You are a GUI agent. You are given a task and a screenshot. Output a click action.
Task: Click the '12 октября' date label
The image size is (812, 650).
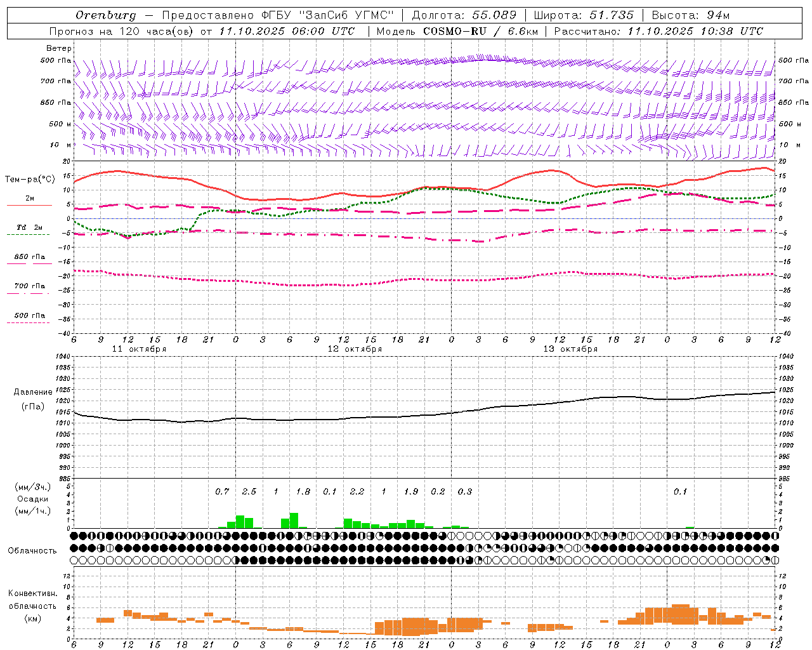pos(355,349)
